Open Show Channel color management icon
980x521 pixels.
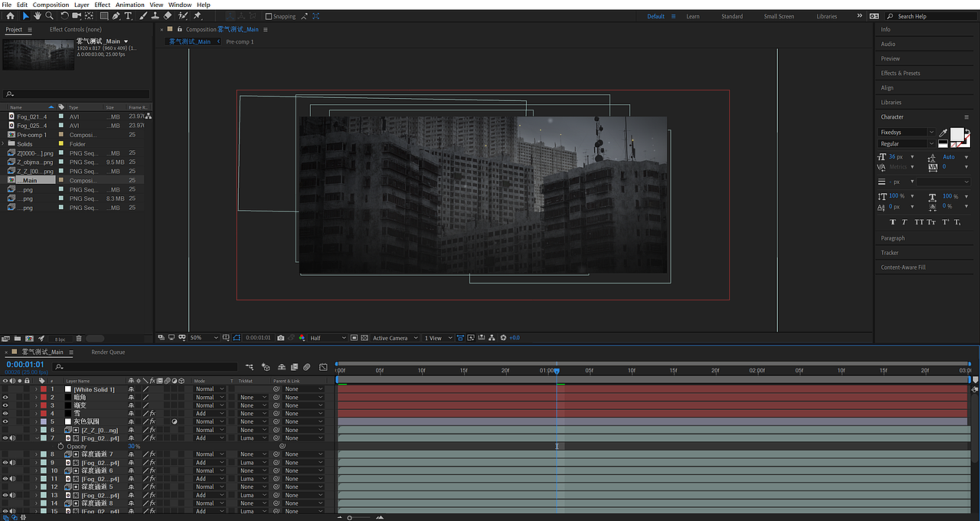click(302, 338)
